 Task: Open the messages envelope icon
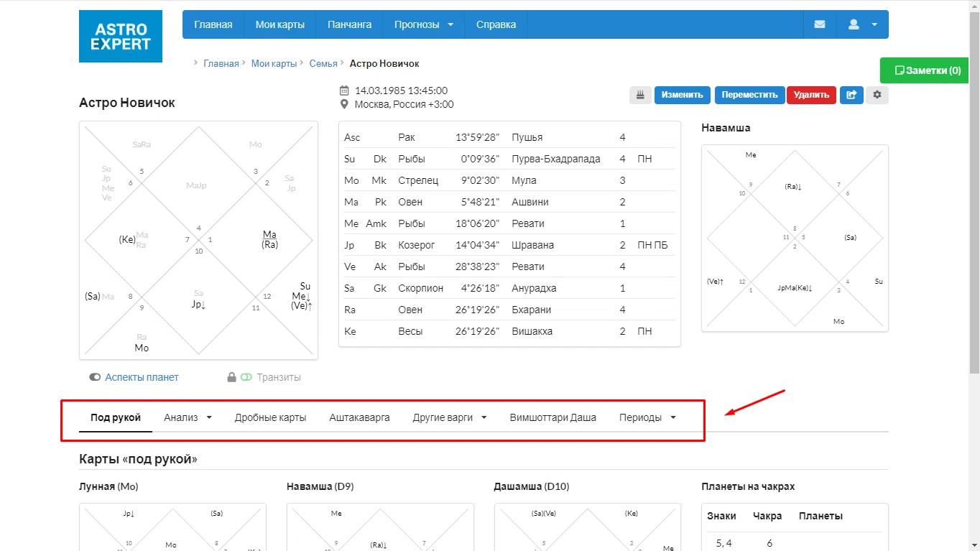[x=820, y=24]
